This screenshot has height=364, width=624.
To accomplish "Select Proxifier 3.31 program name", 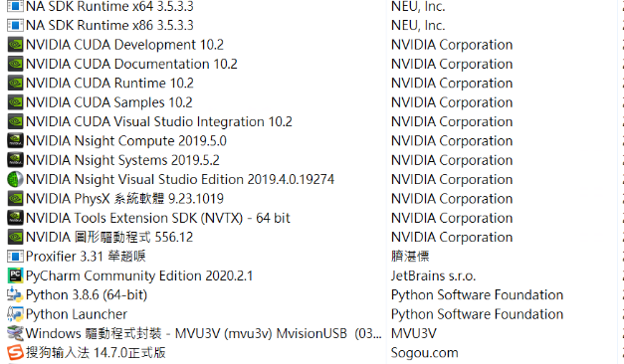I will [86, 257].
